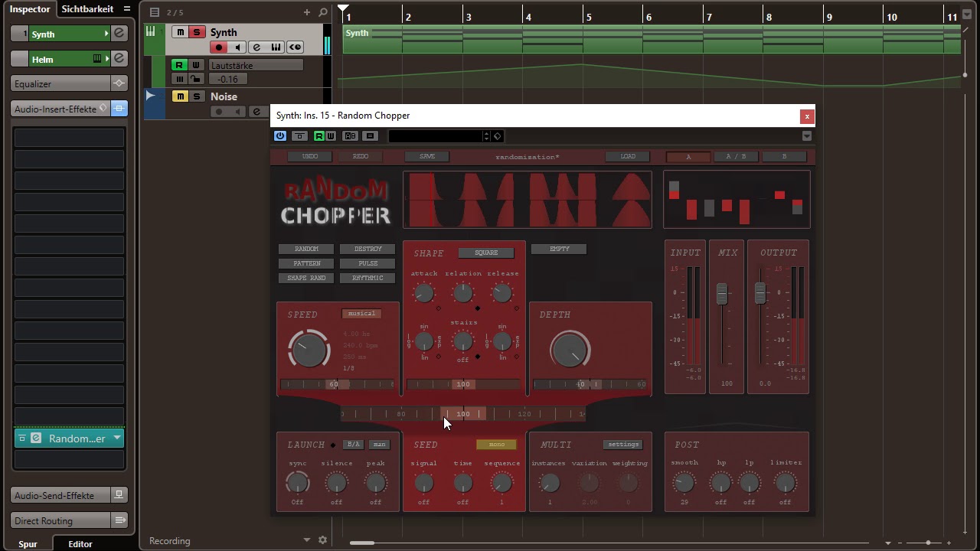Click plugin bypass icon in header
Image resolution: width=980 pixels, height=551 pixels.
coord(299,136)
